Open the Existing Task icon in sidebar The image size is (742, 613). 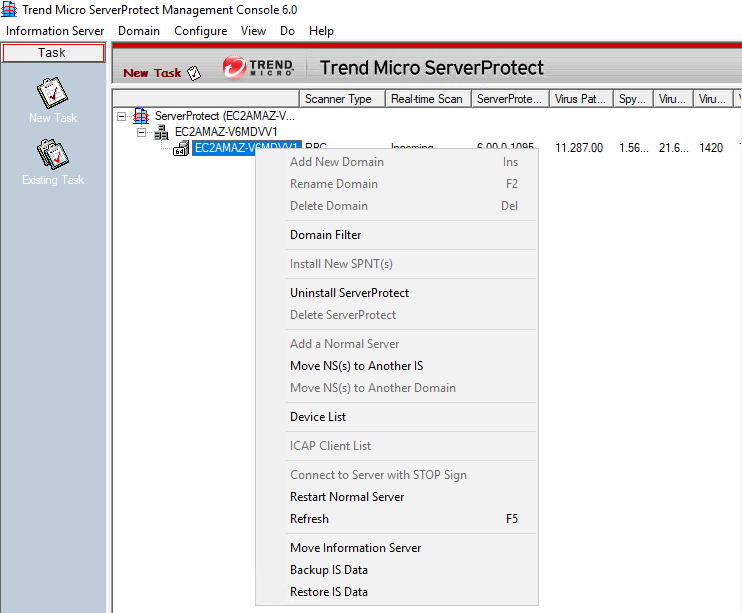(53, 154)
